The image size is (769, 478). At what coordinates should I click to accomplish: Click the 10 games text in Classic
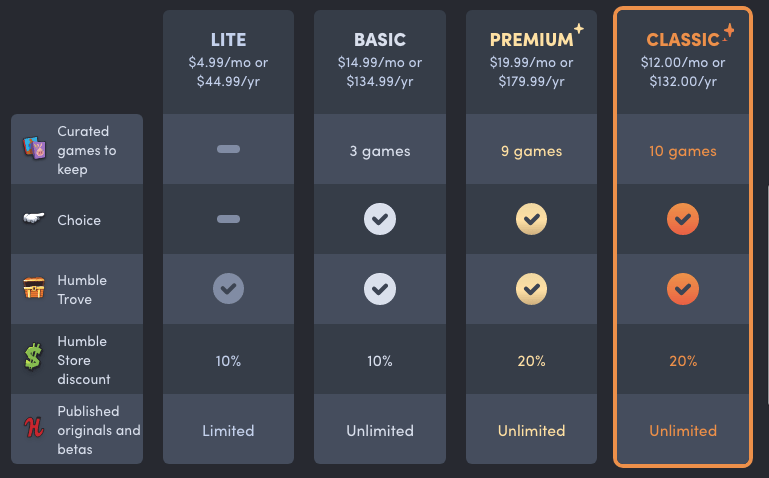pyautogui.click(x=683, y=151)
